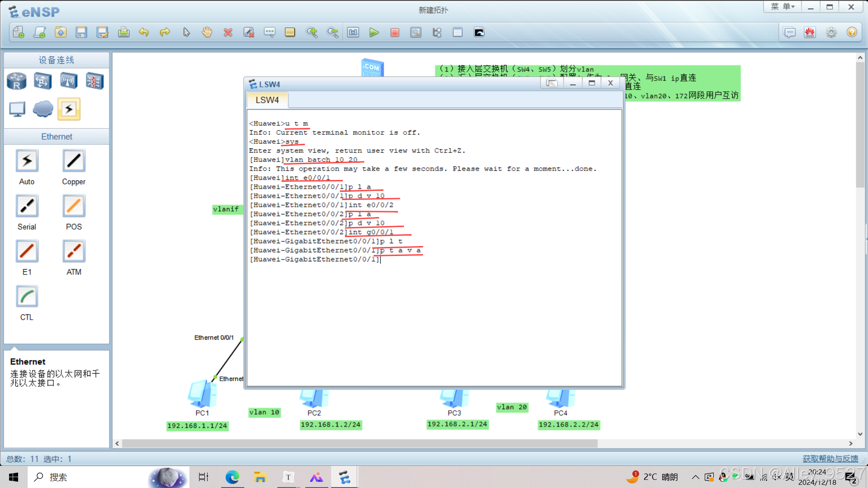This screenshot has height=488, width=868.
Task: Open the Huawei logo link icon
Action: pos(810,32)
